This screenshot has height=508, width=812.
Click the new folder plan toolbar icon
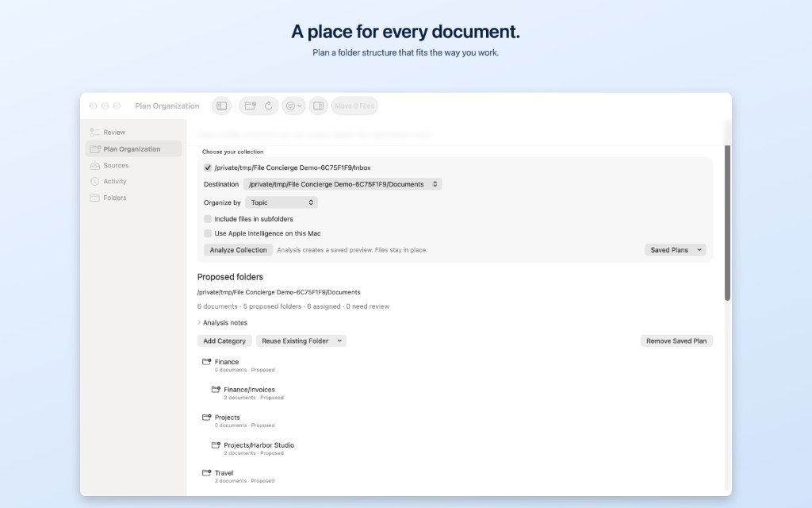[250, 106]
